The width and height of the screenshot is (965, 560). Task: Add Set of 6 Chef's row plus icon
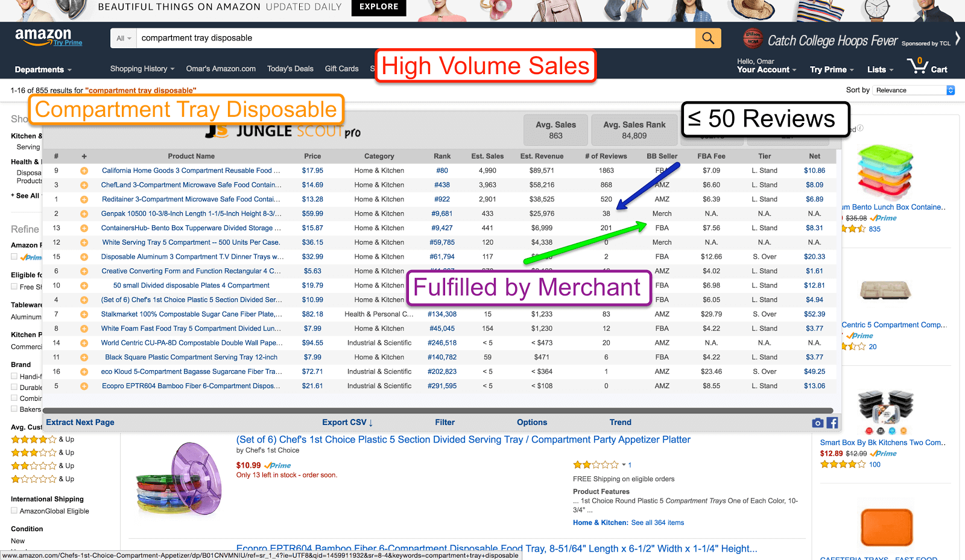pyautogui.click(x=84, y=300)
